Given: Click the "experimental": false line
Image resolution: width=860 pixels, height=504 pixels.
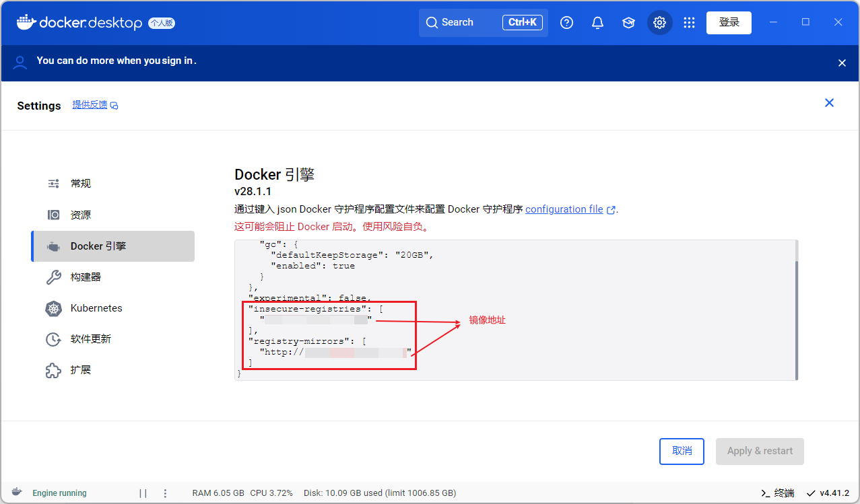Looking at the screenshot, I should (310, 298).
